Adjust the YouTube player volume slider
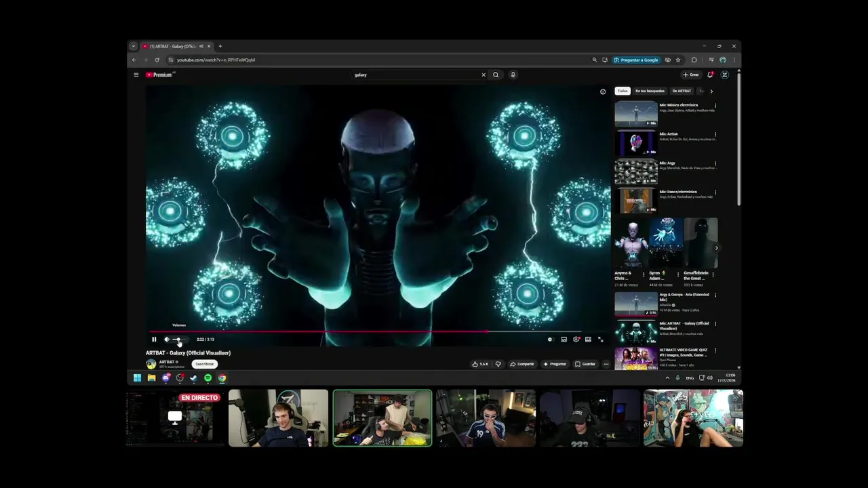This screenshot has width=868, height=488. (179, 340)
